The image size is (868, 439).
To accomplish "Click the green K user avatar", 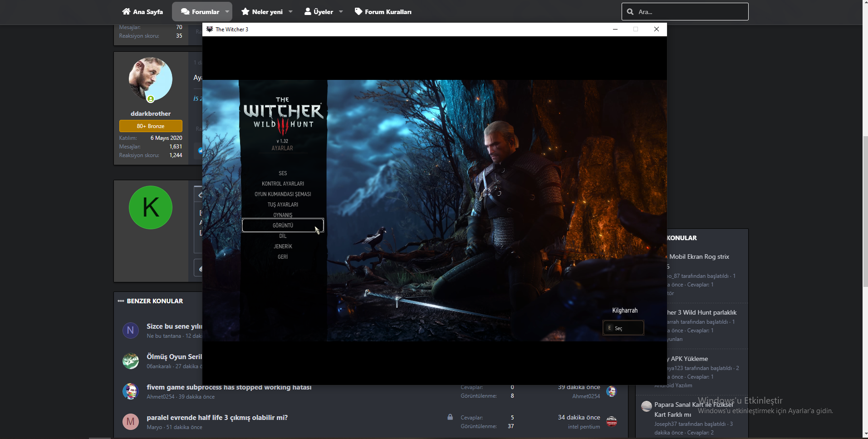I will pos(151,207).
